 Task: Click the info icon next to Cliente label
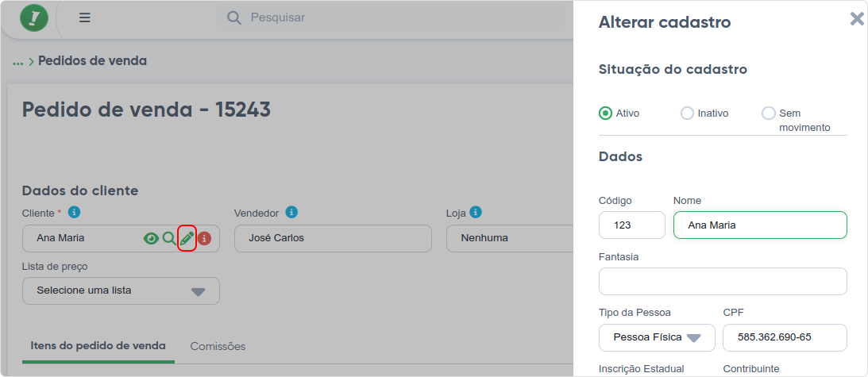coord(74,213)
